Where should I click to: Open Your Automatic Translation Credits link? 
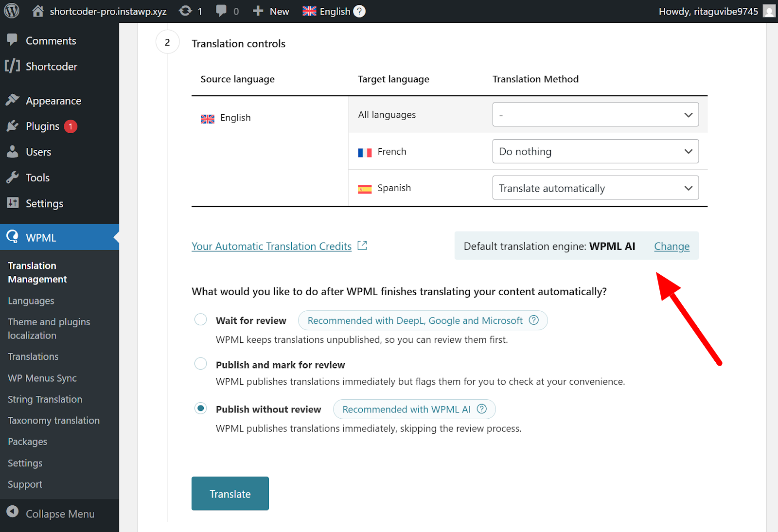(271, 247)
